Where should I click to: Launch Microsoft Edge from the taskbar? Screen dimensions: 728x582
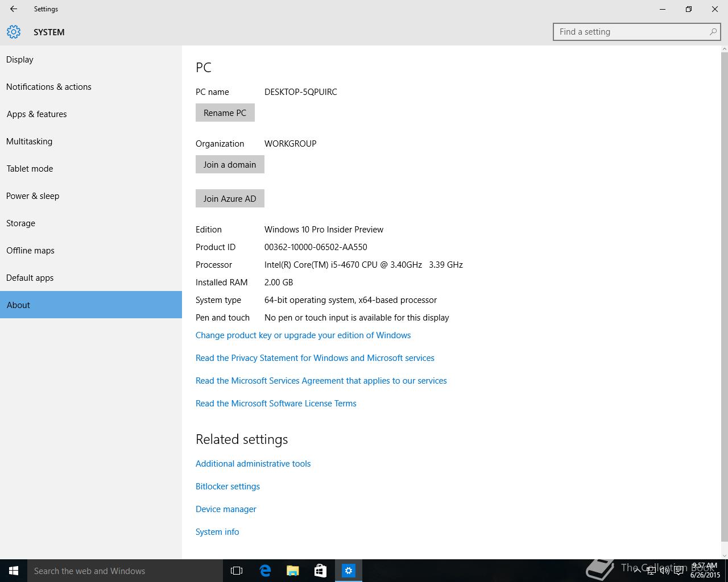click(x=265, y=571)
